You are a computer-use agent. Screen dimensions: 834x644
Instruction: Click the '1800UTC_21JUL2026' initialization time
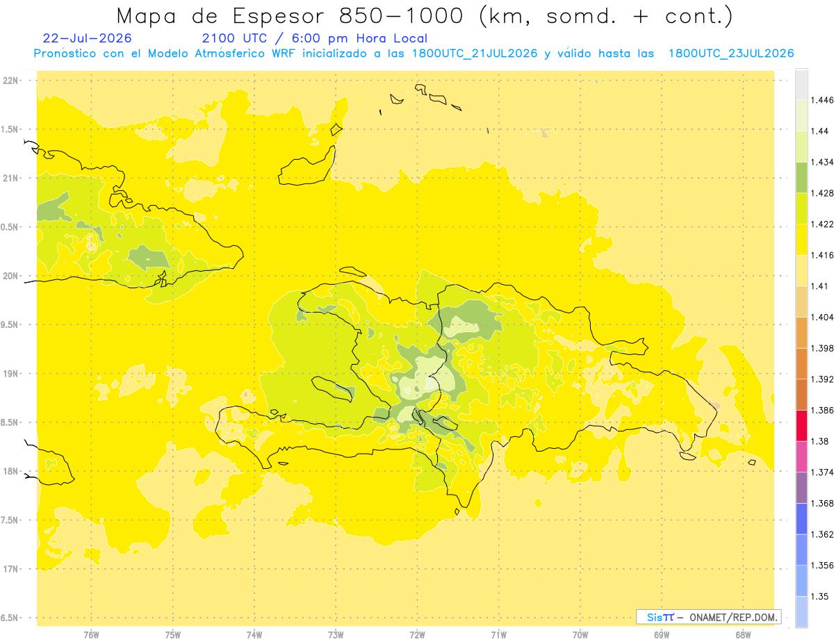474,53
